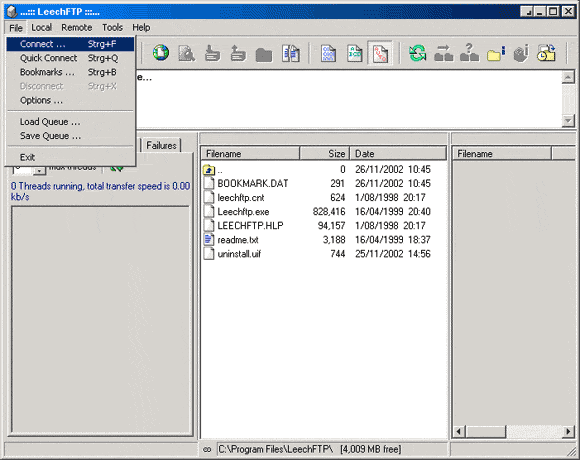Click the folders question mark icon
Screen dimensions: 580x460
pos(469,53)
